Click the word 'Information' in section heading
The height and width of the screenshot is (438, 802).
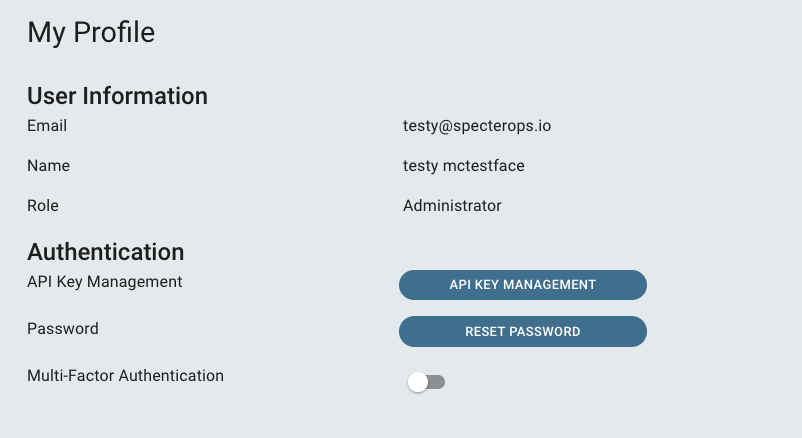click(145, 96)
